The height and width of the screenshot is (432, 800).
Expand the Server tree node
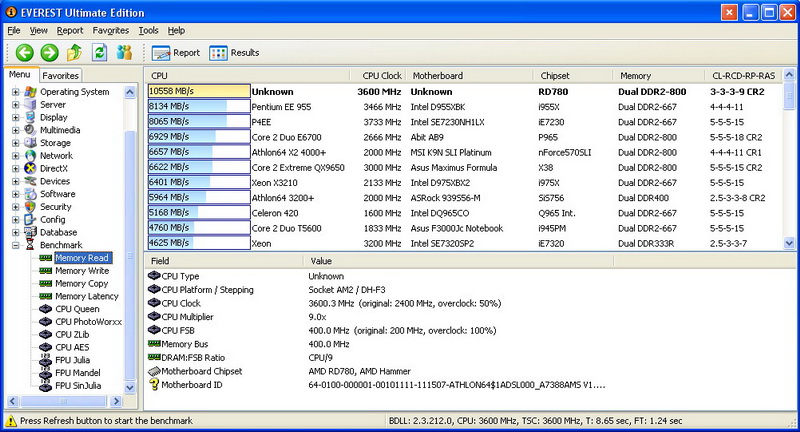pyautogui.click(x=16, y=105)
